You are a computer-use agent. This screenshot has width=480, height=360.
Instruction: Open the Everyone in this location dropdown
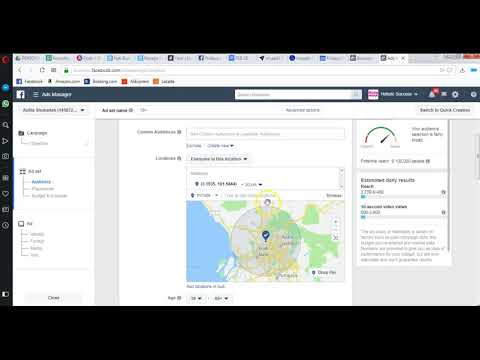pyautogui.click(x=219, y=159)
